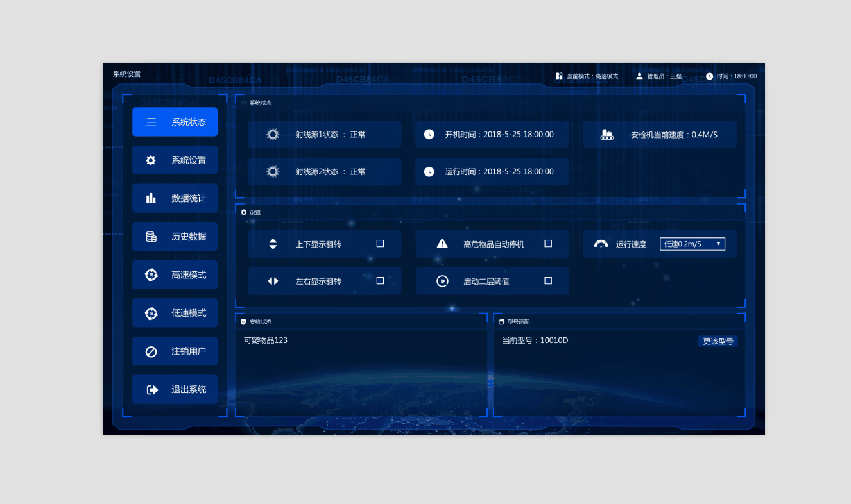851x504 pixels.
Task: Click the up-down arrows icon for 上下显示翻转
Action: pyautogui.click(x=273, y=244)
